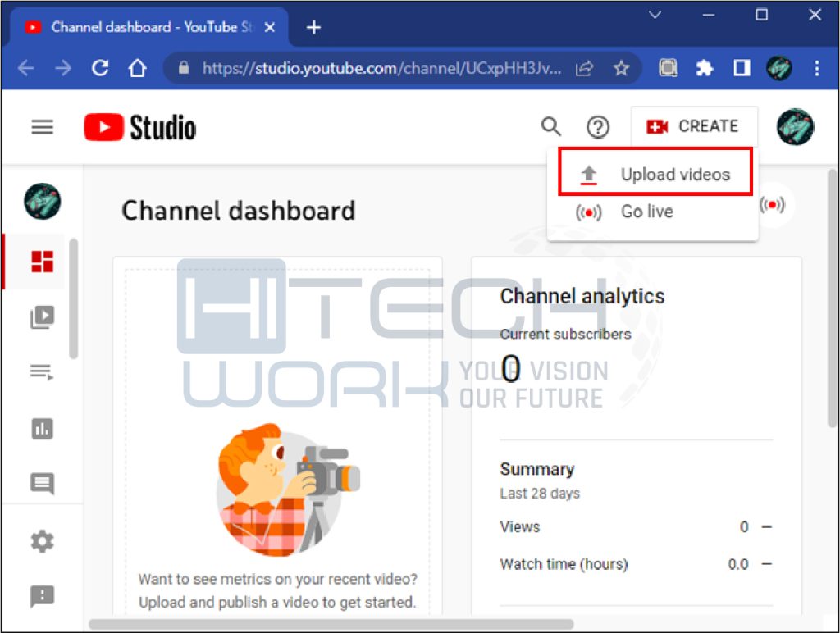Click the Views row in Summary
Viewport: 840px width, 633px height.
tap(636, 527)
